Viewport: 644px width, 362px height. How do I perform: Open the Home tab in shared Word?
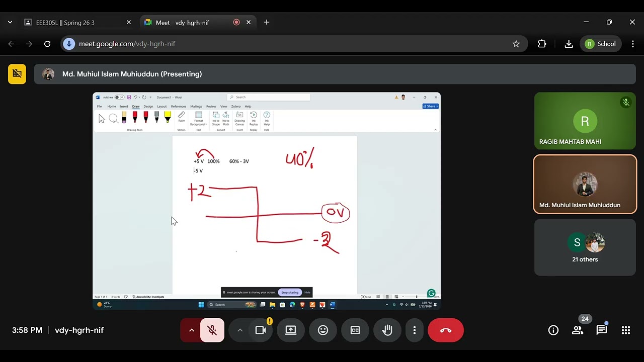[x=112, y=106]
